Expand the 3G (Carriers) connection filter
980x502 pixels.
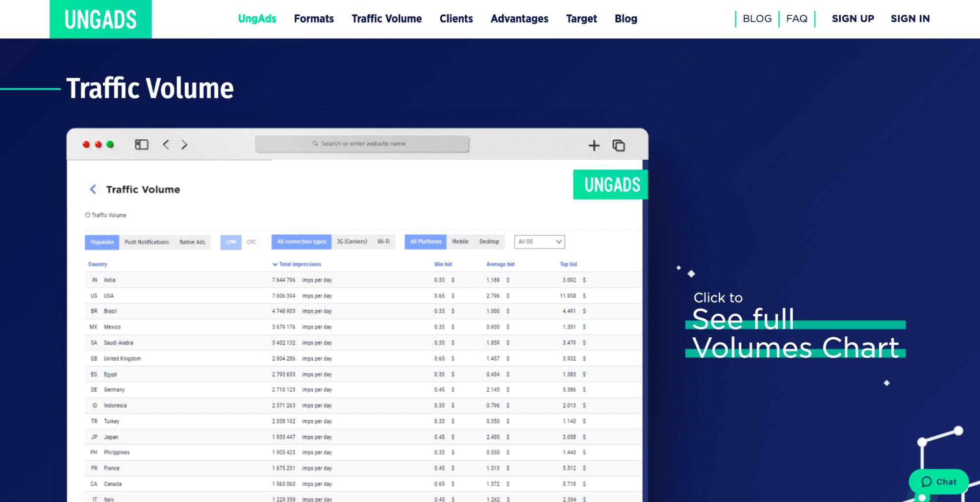pyautogui.click(x=352, y=241)
